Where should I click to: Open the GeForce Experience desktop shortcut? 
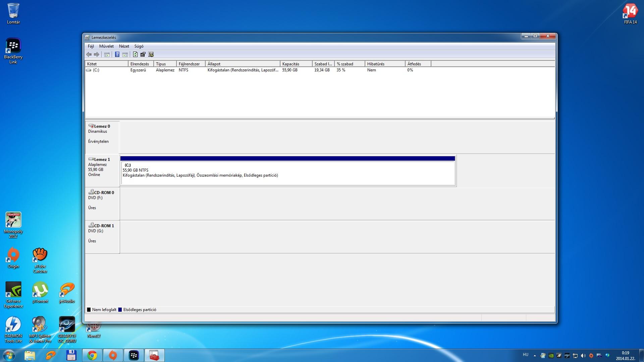point(13,295)
